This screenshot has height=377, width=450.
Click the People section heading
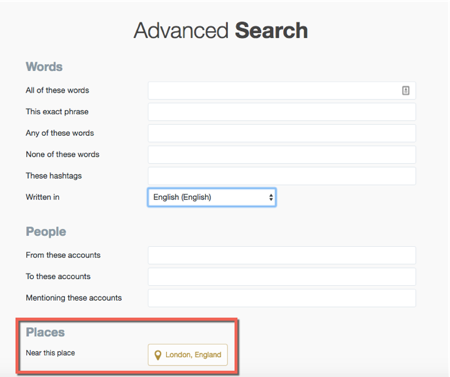click(46, 232)
